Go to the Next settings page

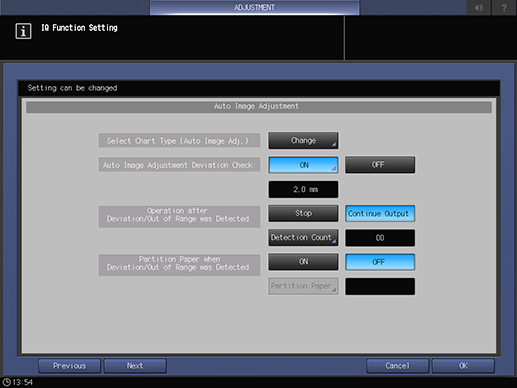click(135, 366)
